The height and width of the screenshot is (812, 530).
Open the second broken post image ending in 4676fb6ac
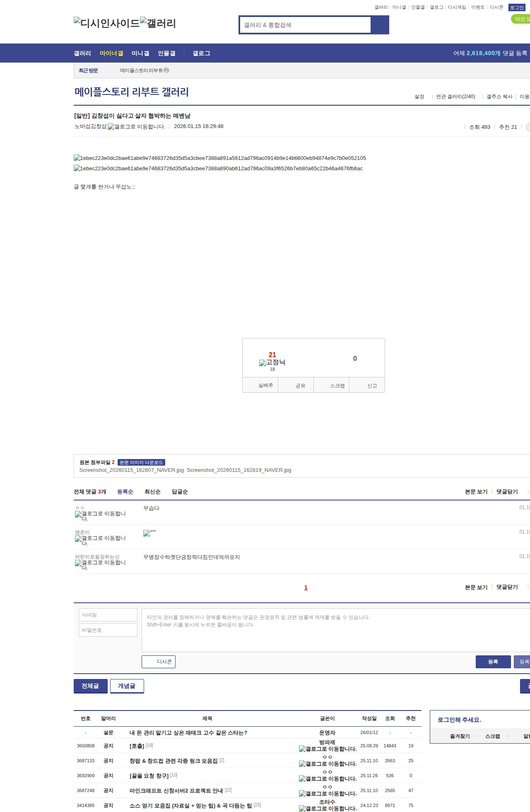tap(218, 169)
